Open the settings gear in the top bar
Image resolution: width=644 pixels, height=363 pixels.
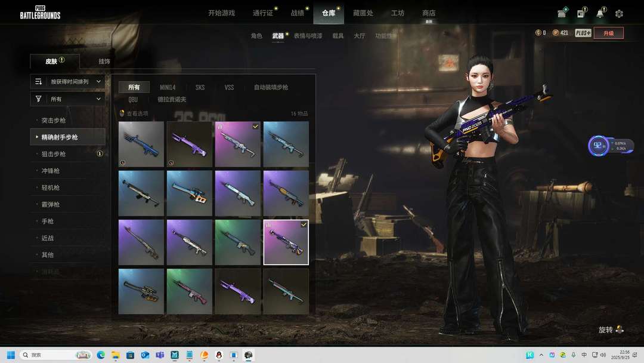pyautogui.click(x=619, y=14)
